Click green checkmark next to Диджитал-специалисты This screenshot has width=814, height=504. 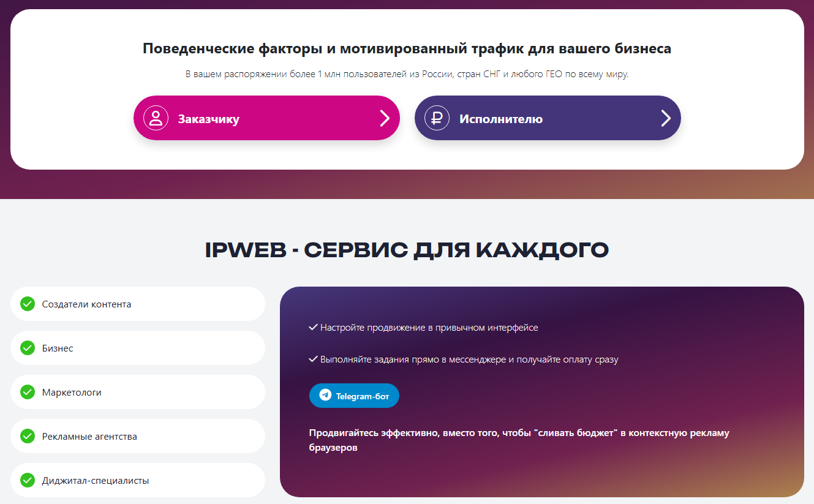(28, 480)
